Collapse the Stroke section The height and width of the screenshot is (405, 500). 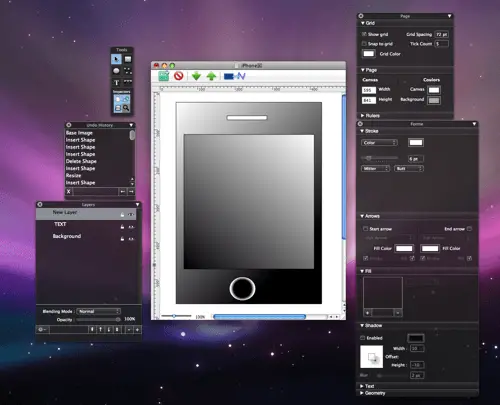click(362, 131)
